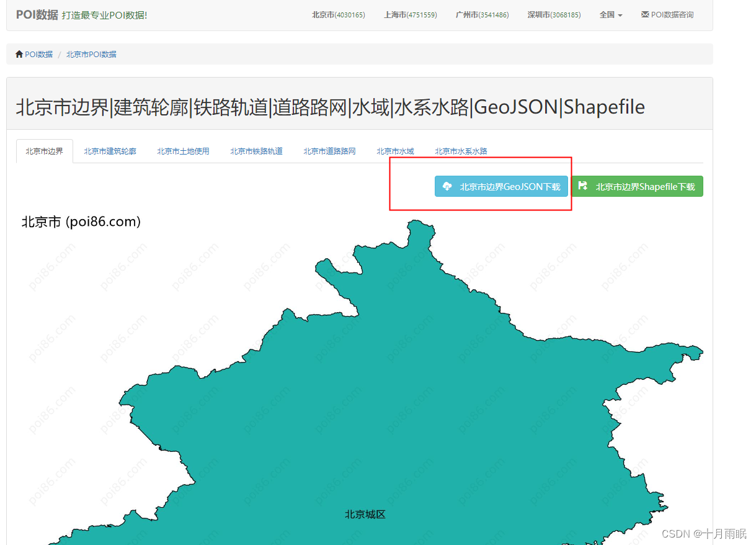This screenshot has height=545, width=756.
Task: Expand the 全国 dropdown menu
Action: click(611, 15)
